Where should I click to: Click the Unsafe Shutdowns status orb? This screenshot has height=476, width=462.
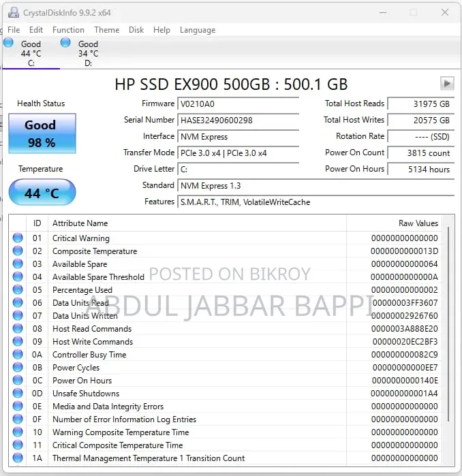point(18,393)
